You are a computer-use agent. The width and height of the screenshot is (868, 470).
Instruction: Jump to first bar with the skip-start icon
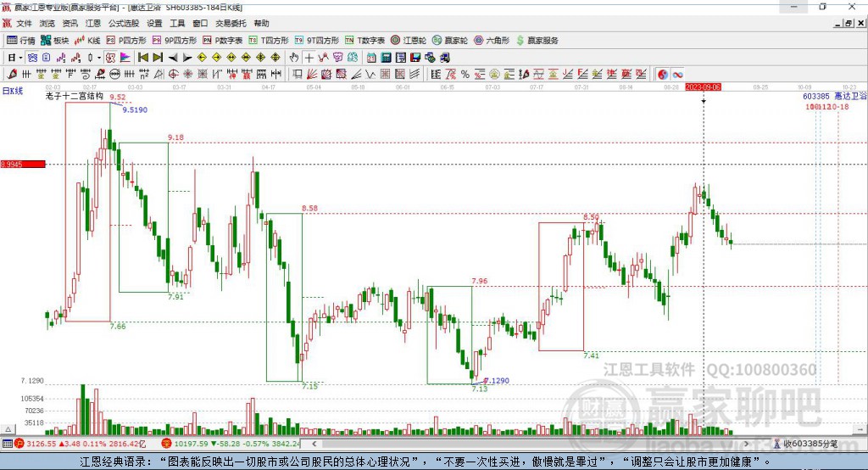point(142,57)
